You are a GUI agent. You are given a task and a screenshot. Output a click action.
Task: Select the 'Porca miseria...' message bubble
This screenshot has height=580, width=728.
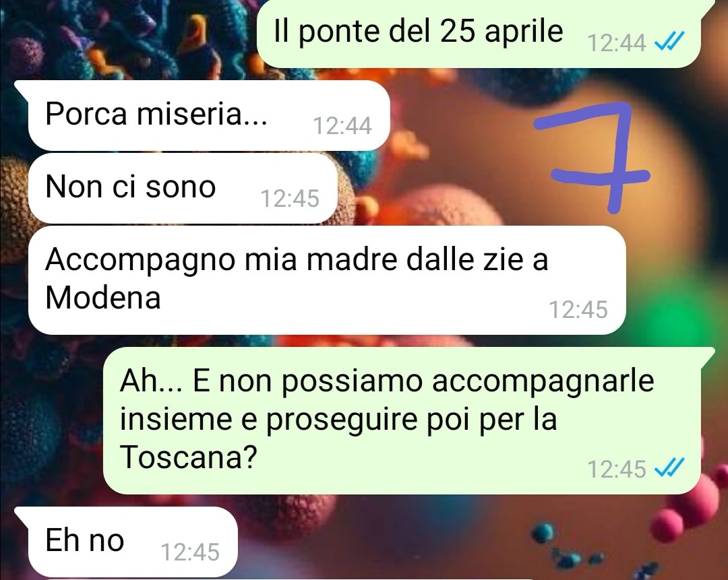click(209, 115)
